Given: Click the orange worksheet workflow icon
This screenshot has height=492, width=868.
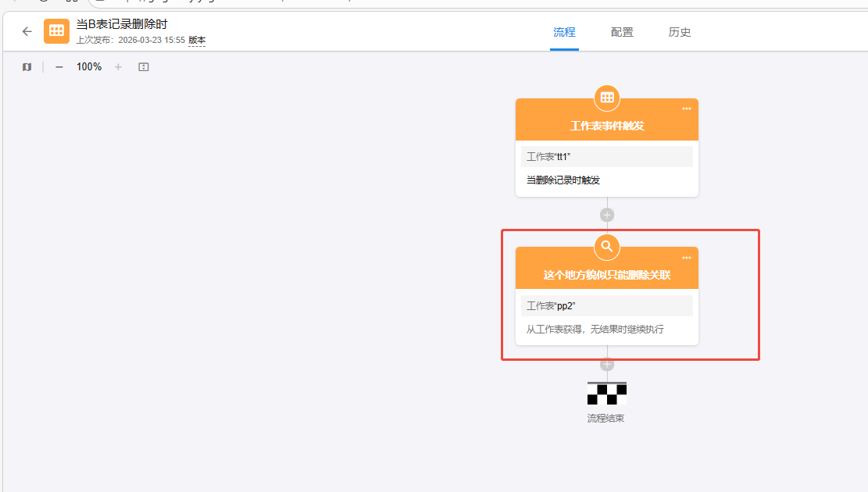Looking at the screenshot, I should (x=56, y=31).
